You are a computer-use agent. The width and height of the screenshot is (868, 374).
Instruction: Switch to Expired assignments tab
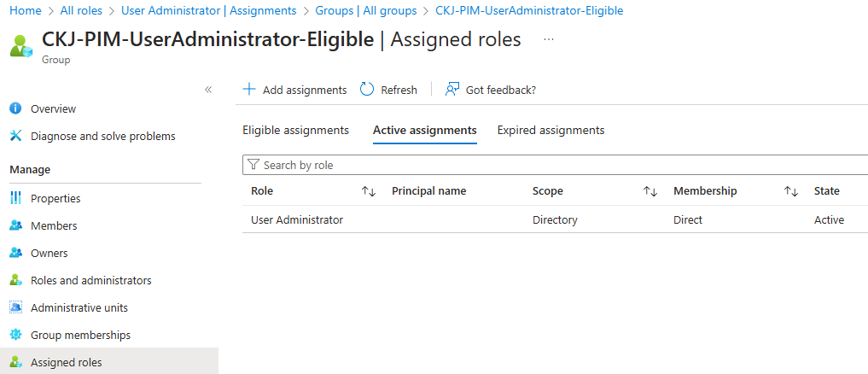[x=551, y=131]
